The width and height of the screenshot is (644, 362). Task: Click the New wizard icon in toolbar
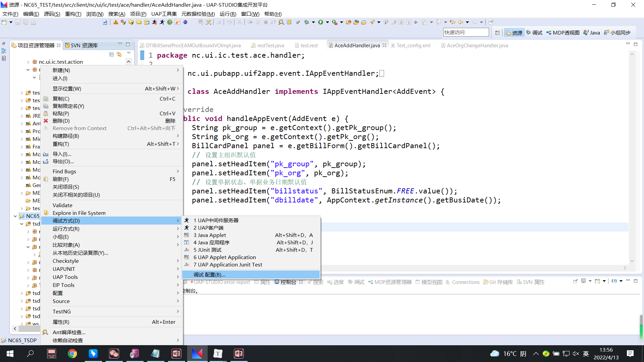pos(4,22)
